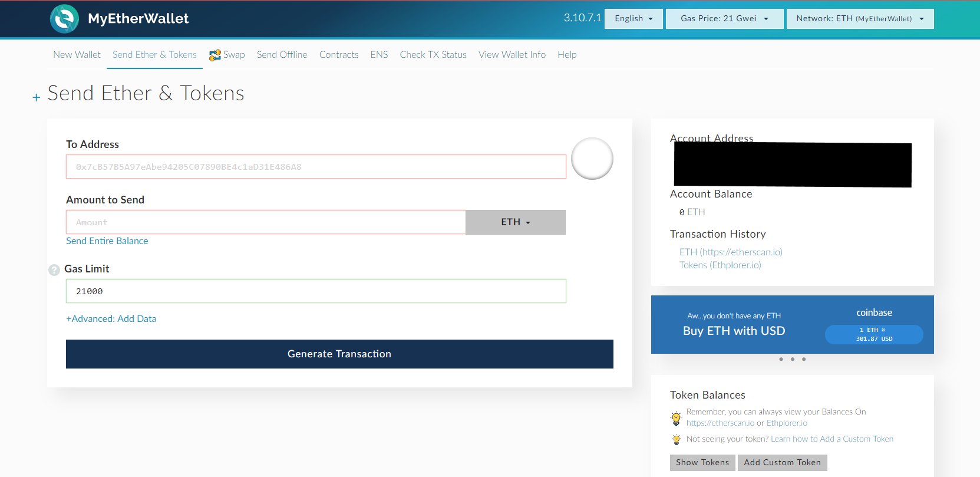Image resolution: width=980 pixels, height=477 pixels.
Task: Click Show Tokens button
Action: (702, 462)
